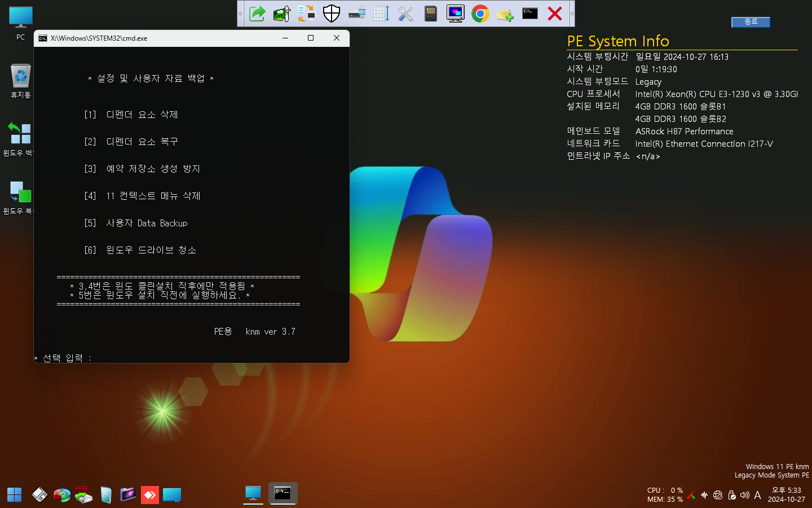Click option [2] 디펜더 요소 복구

[131, 142]
